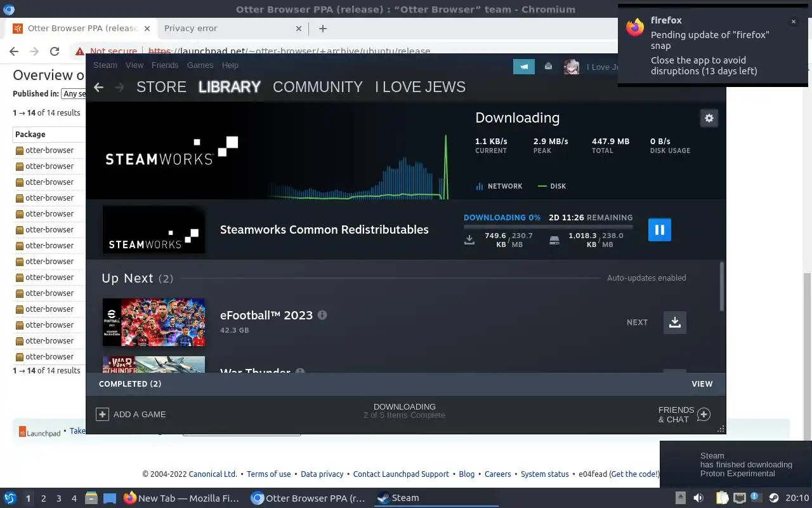This screenshot has height=508, width=812.
Task: Open the Blog footer link
Action: click(x=467, y=474)
